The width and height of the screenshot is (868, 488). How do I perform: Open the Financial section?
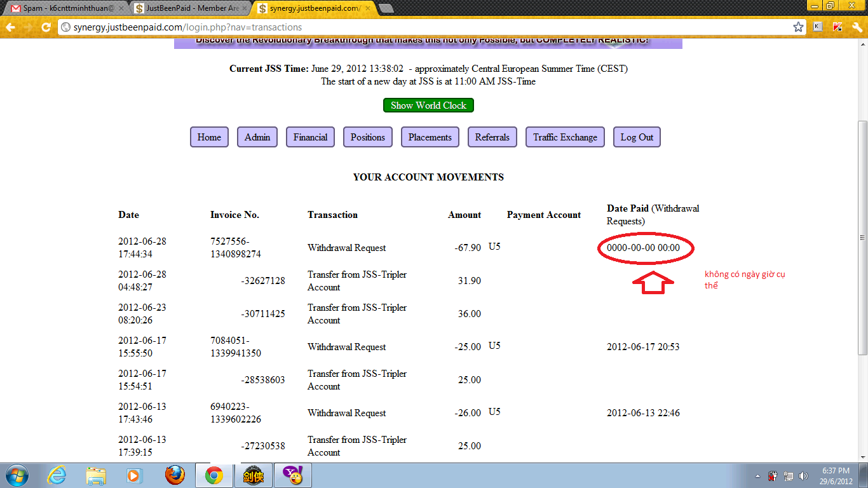pos(311,137)
